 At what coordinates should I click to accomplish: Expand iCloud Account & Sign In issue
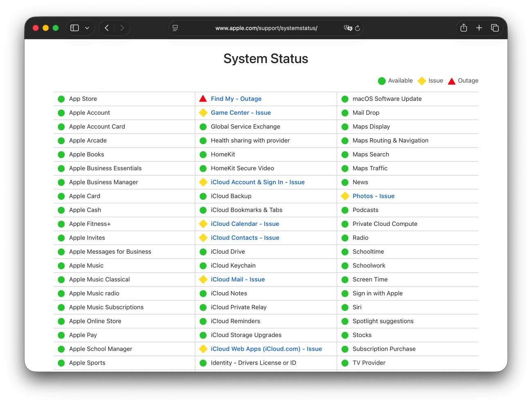257,182
